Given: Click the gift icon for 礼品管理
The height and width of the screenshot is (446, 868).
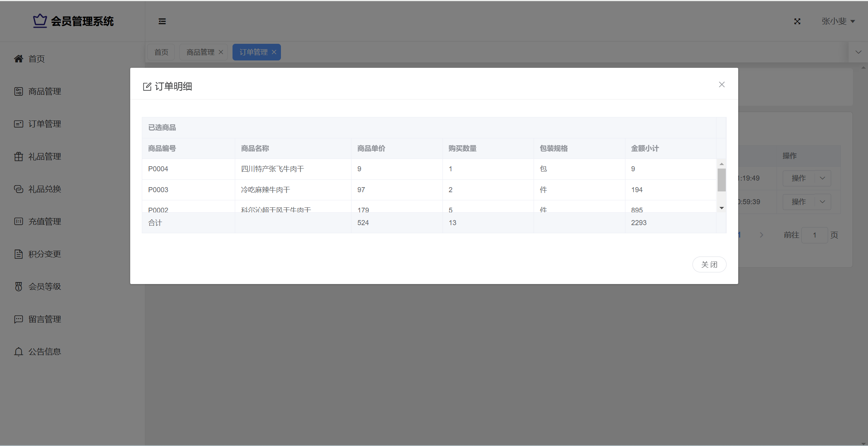Looking at the screenshot, I should (19, 157).
